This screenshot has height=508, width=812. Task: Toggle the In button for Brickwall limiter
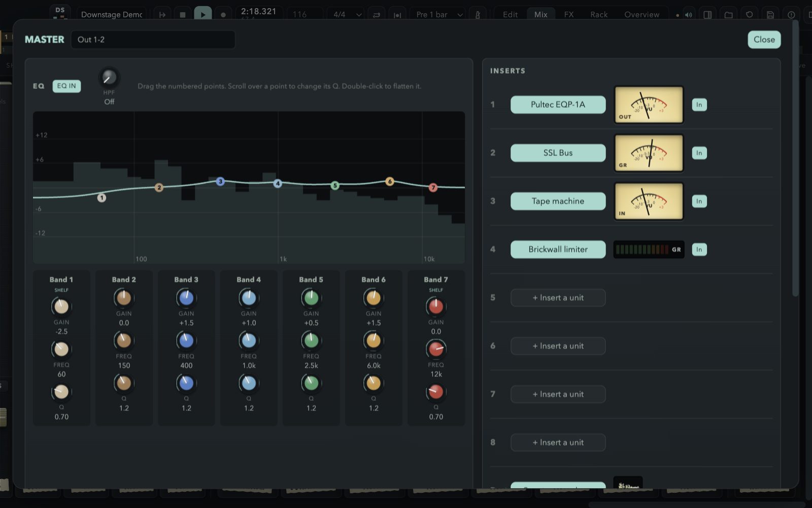[x=699, y=249]
